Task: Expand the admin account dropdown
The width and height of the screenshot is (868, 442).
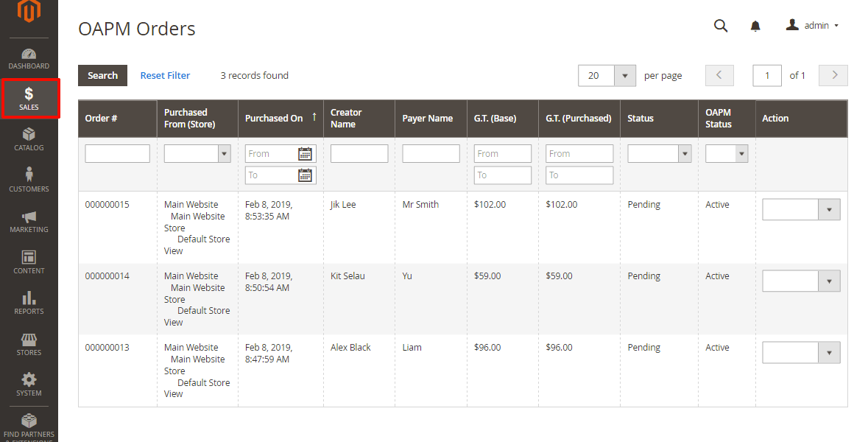Action: [813, 26]
